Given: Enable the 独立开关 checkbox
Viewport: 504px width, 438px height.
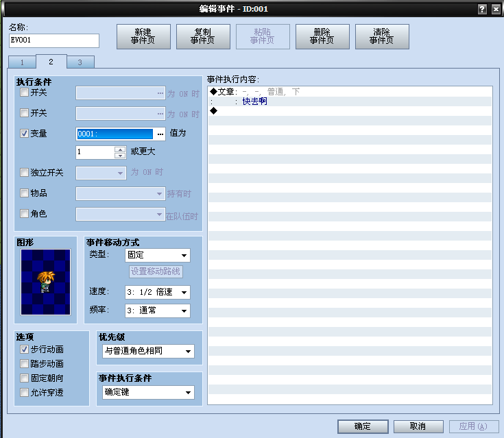Looking at the screenshot, I should tap(24, 173).
